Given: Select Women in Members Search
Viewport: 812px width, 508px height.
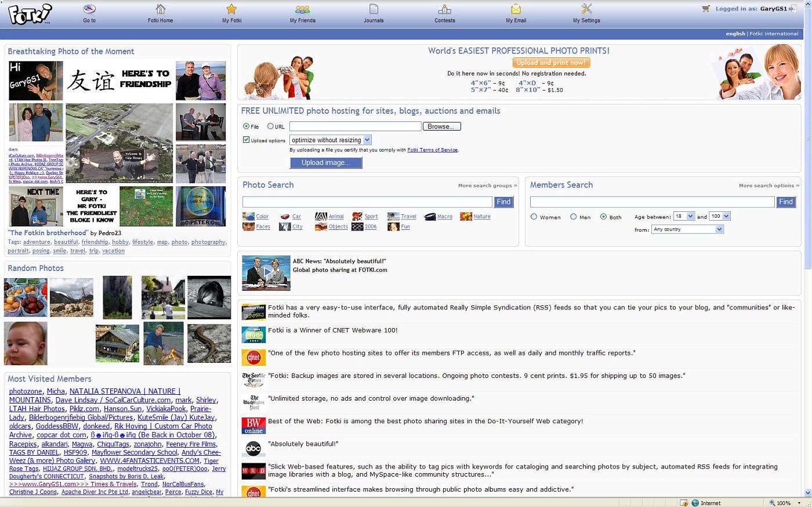Looking at the screenshot, I should (534, 217).
